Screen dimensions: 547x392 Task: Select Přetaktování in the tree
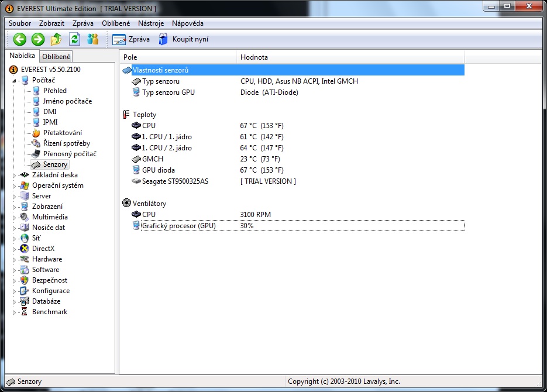[63, 133]
